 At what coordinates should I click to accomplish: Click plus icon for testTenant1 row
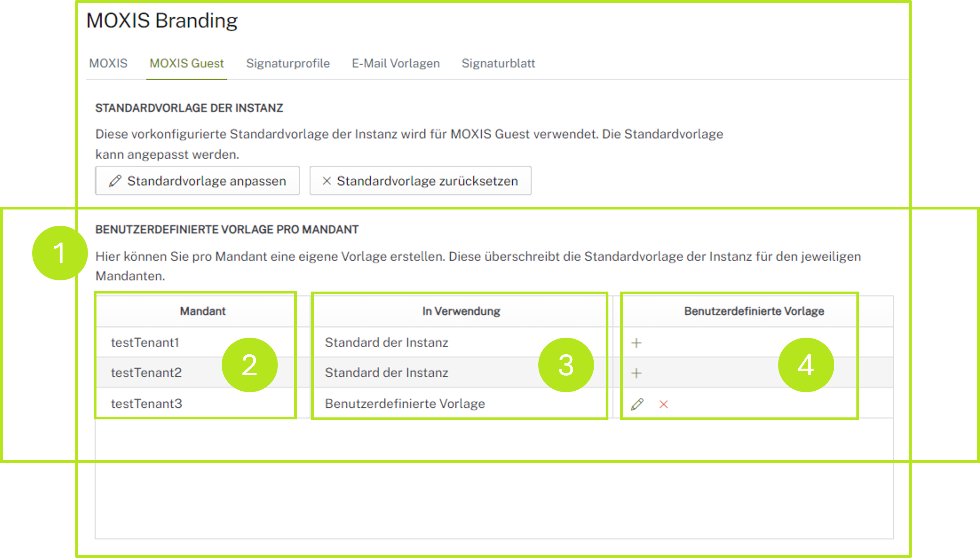point(636,343)
